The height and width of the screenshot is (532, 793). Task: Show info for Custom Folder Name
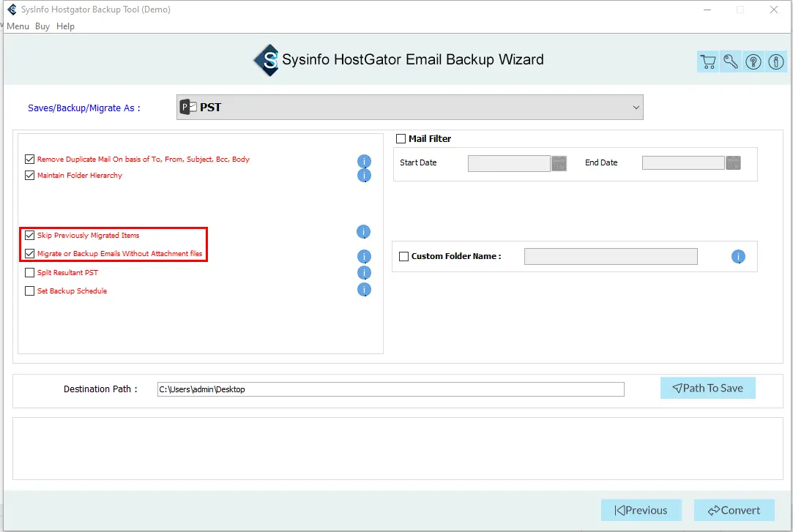click(x=738, y=257)
